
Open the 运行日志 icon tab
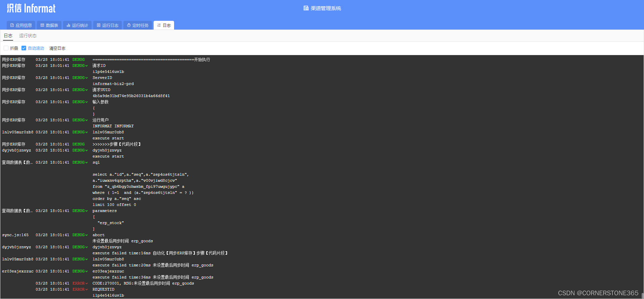pos(99,25)
